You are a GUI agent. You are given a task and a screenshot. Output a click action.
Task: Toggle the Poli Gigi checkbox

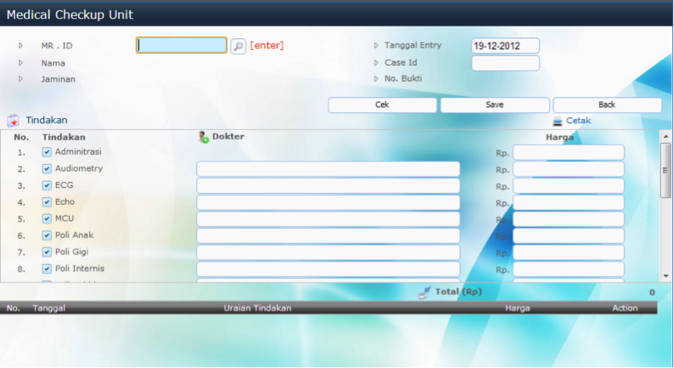[x=47, y=252]
